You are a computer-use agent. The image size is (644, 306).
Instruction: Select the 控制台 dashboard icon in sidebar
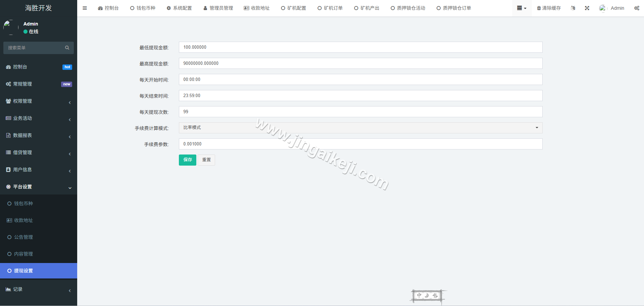[8, 67]
